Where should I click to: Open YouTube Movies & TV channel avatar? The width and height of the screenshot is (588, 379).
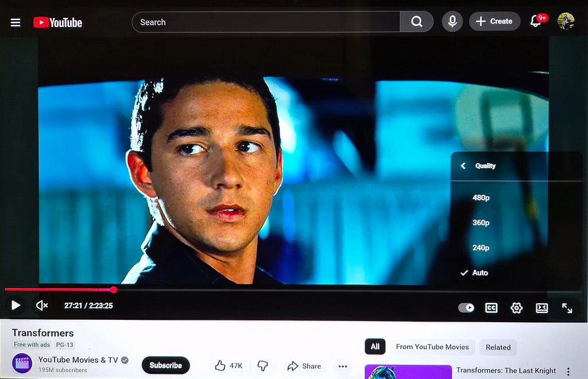click(x=22, y=363)
